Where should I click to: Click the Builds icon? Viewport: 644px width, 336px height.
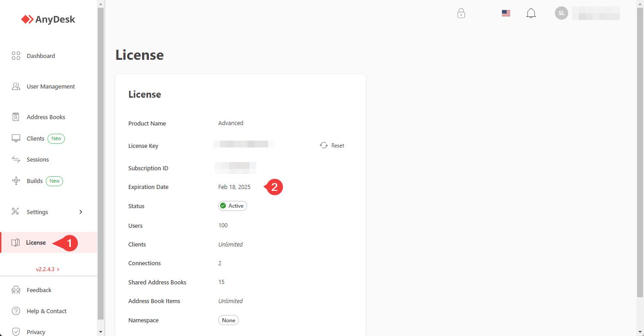click(x=16, y=181)
